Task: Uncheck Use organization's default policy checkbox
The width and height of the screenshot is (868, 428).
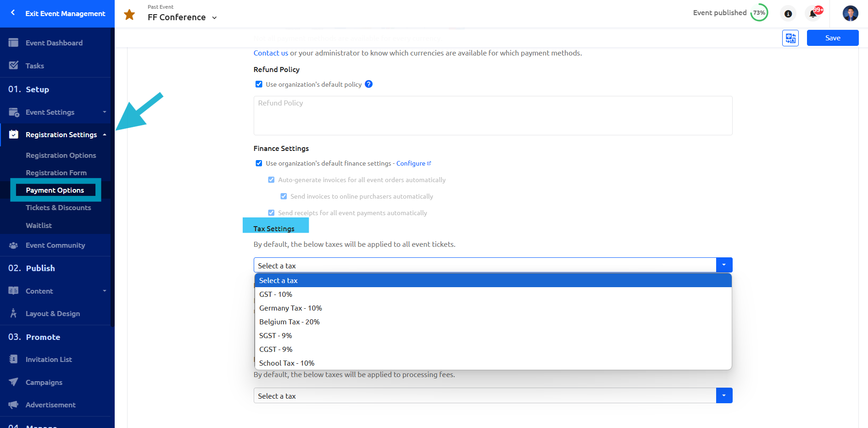Action: (259, 84)
